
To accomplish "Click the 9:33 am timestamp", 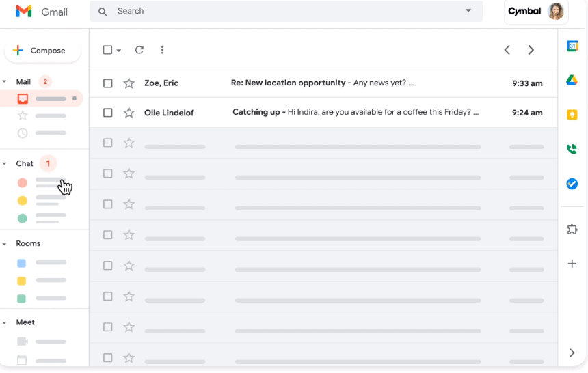I will point(527,83).
